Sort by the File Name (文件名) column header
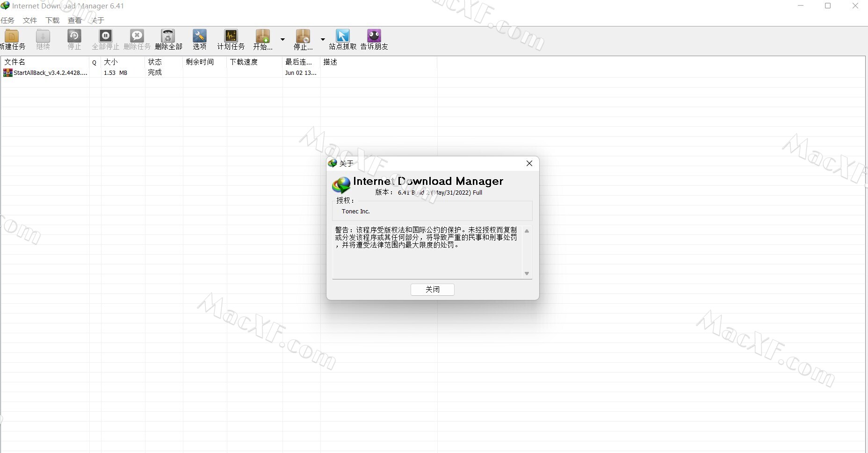Image resolution: width=868 pixels, height=453 pixels. click(45, 62)
